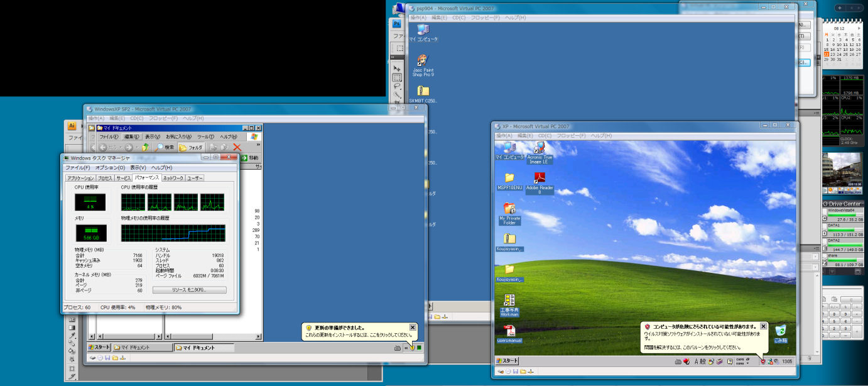The image size is (868, 386).
Task: Open お気に入り(A) menu in My Documents
Action: (x=179, y=137)
